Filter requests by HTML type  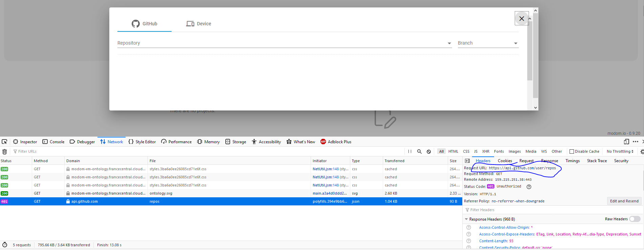click(x=453, y=151)
